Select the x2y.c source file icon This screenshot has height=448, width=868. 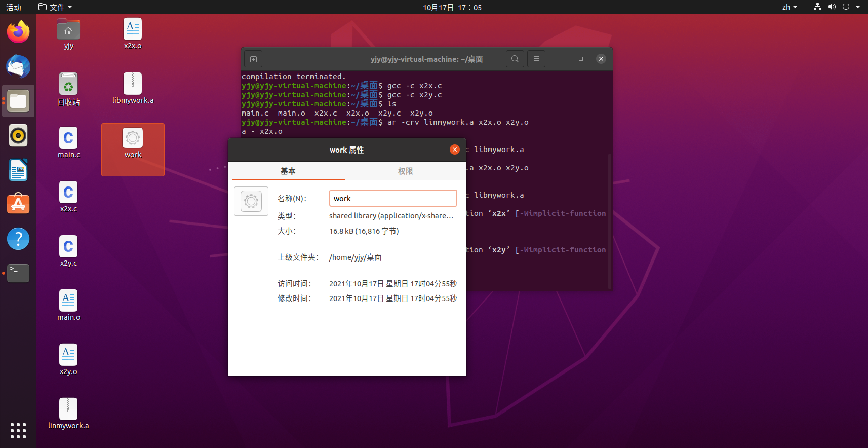[68, 251]
